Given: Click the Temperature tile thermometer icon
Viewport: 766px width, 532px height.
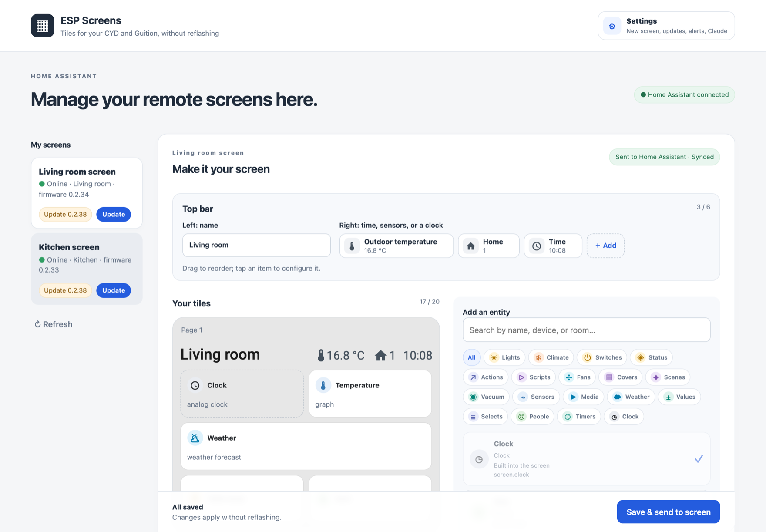Looking at the screenshot, I should coord(323,385).
